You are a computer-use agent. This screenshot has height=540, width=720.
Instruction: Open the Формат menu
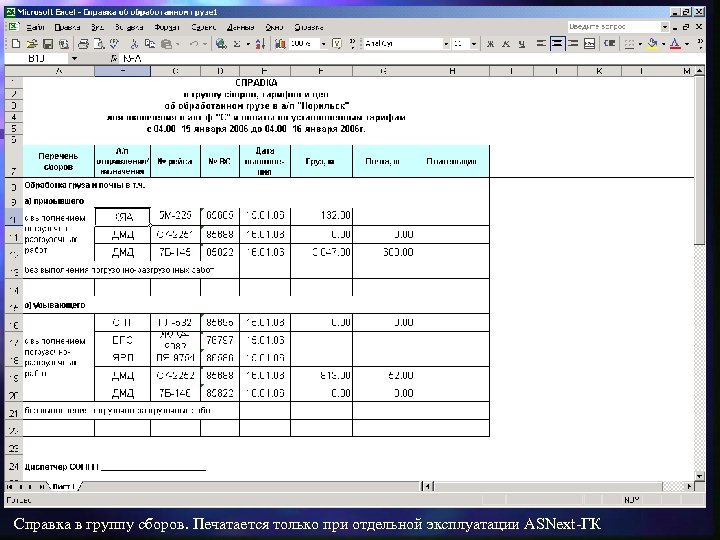coord(167,27)
